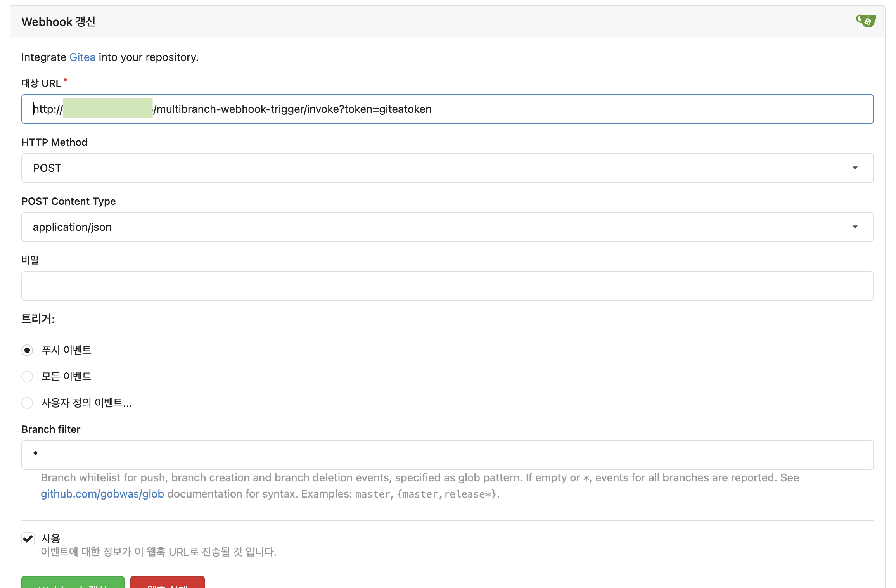Click the Branch filter text field
Screen dimensions: 896x588
pyautogui.click(x=447, y=455)
